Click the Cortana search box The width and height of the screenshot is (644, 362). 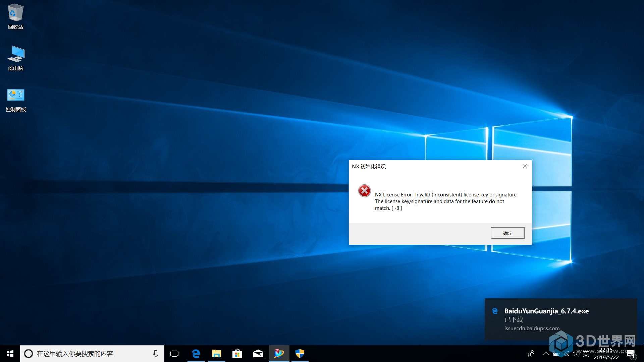92,354
